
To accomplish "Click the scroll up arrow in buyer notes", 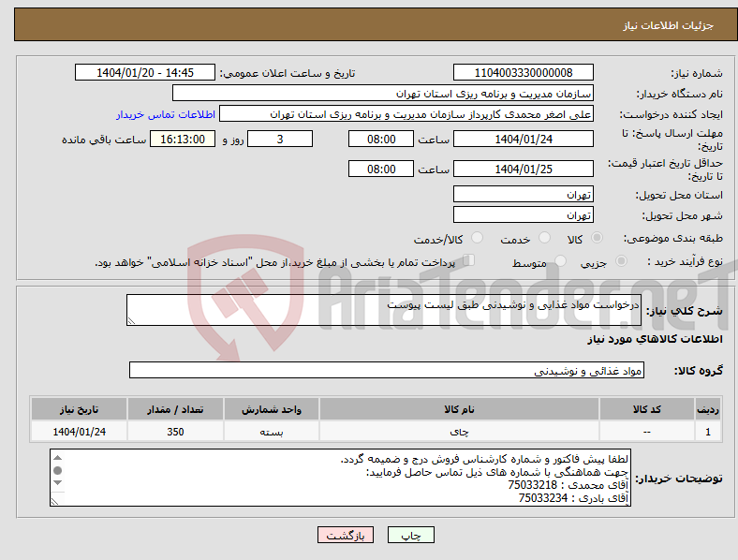I will 57,457.
